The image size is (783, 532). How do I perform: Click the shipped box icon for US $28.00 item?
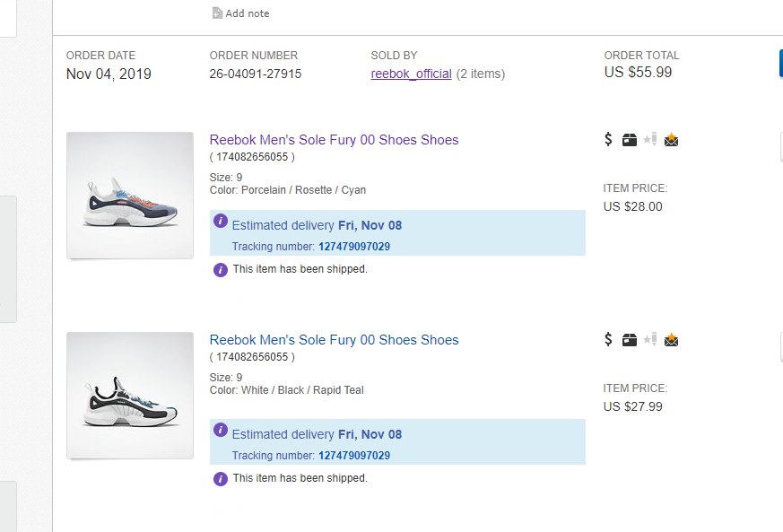pos(630,140)
